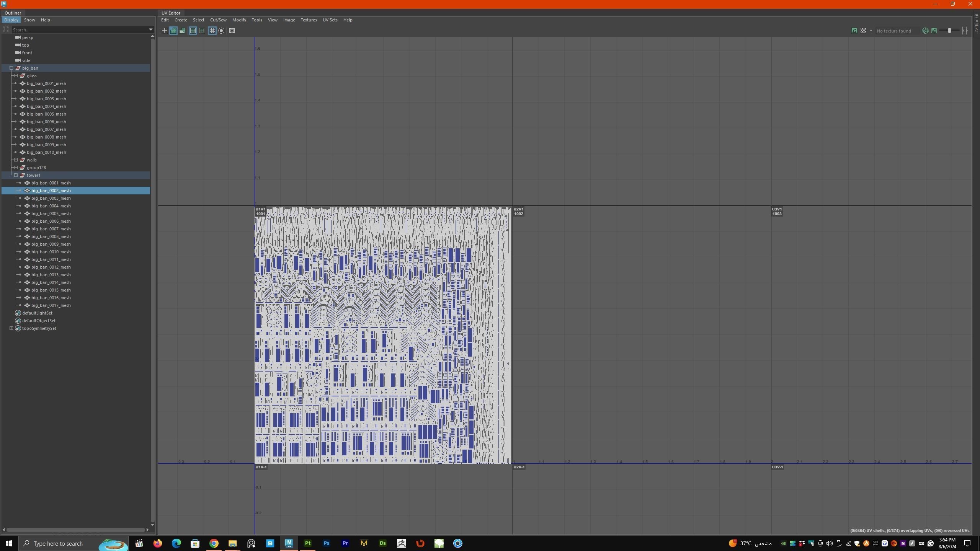Toggle wireframe shell display icon
The image size is (980, 551).
pos(164,31)
